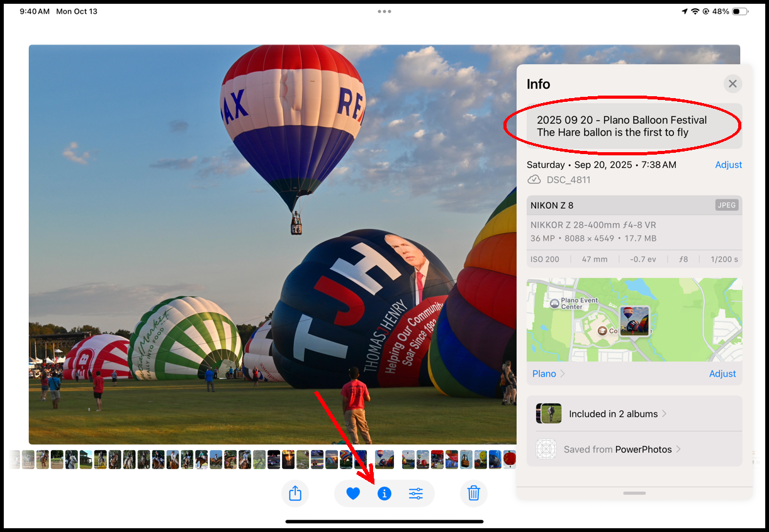
Task: Delete the photo with the trash icon
Action: tap(474, 494)
